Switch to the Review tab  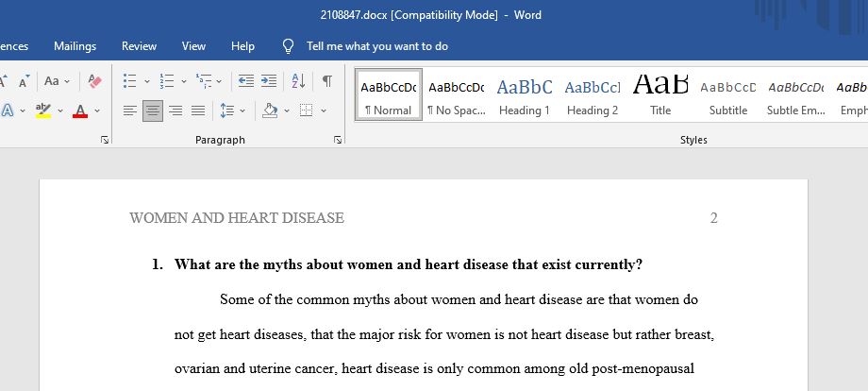point(139,46)
